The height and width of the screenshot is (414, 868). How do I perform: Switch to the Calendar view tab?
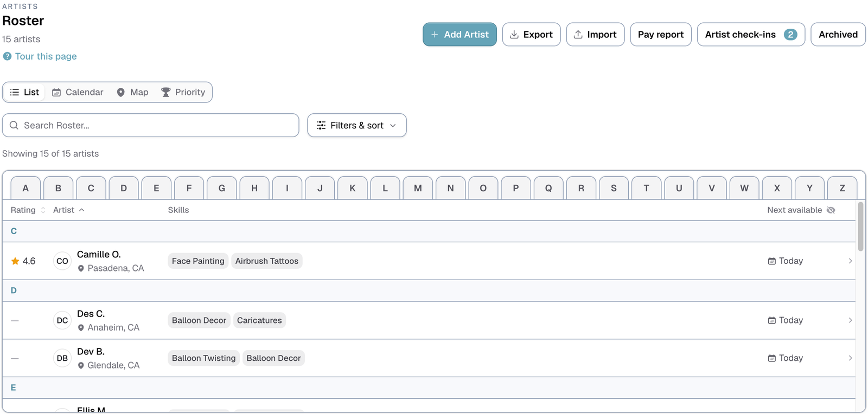(78, 92)
